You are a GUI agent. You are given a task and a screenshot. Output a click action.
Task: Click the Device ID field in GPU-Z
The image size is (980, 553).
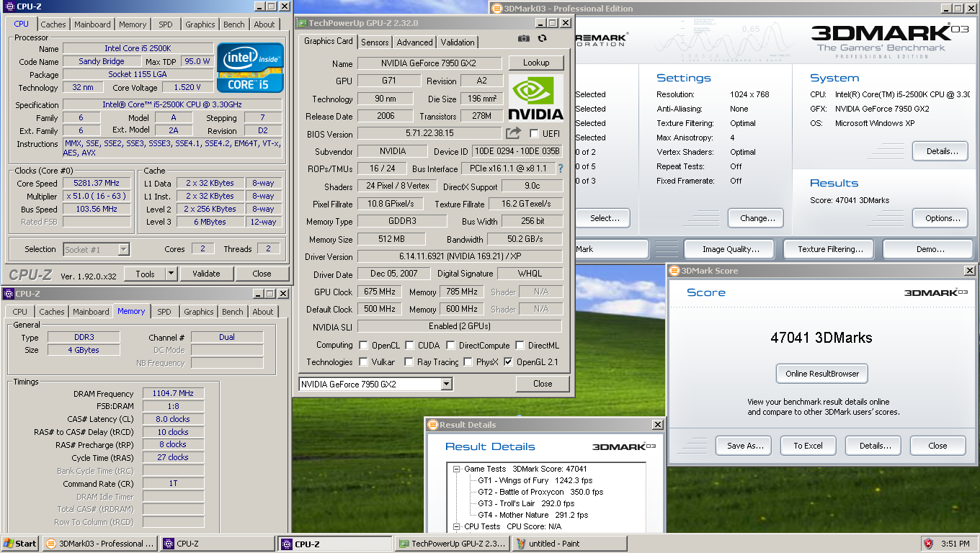pos(517,151)
